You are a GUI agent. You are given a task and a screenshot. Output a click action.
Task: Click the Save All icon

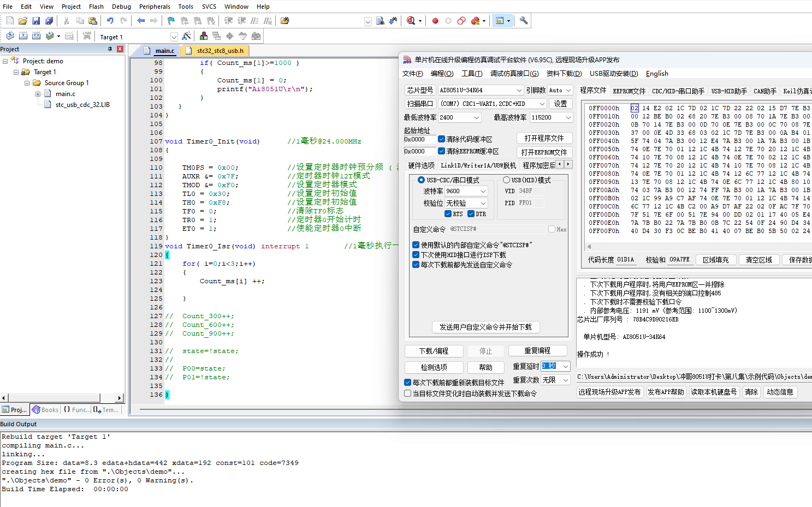[x=49, y=21]
